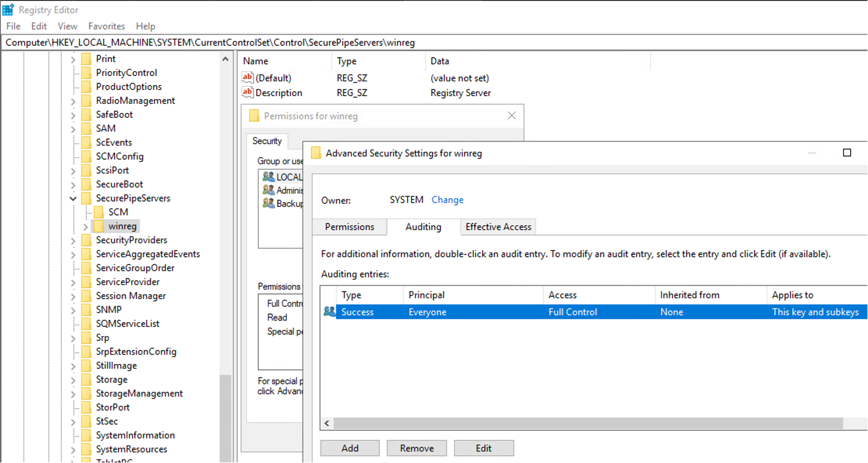This screenshot has height=463, width=868.
Task: Collapse the SecurePipeServers tree node
Action: click(73, 199)
